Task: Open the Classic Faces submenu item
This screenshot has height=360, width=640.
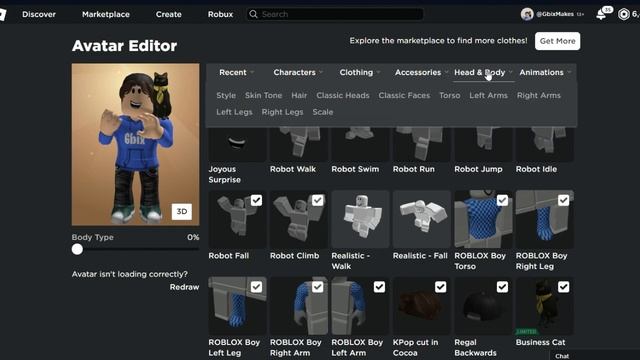Action: [x=404, y=96]
